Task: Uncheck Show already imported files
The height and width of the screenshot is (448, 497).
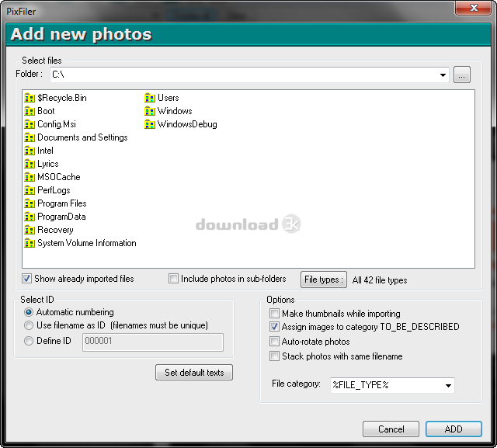Action: 26,279
